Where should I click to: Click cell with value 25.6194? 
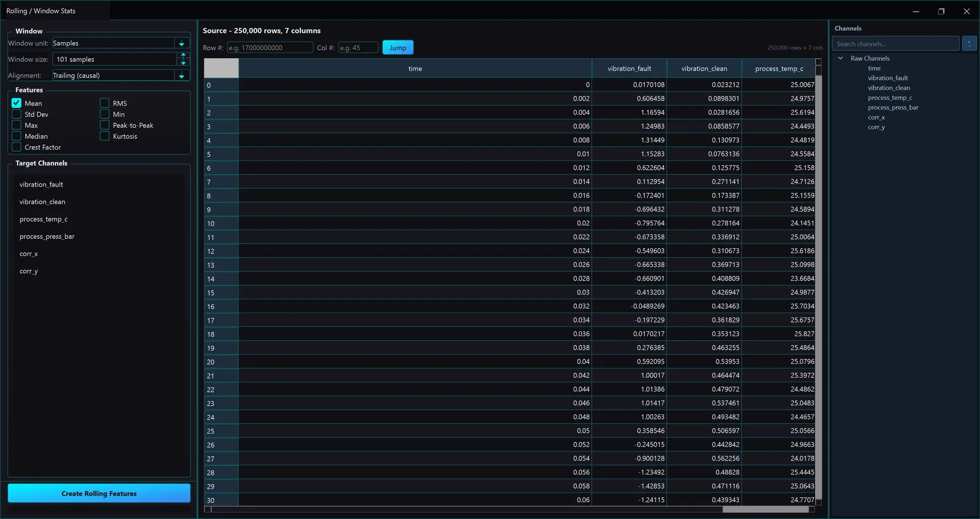tap(779, 112)
